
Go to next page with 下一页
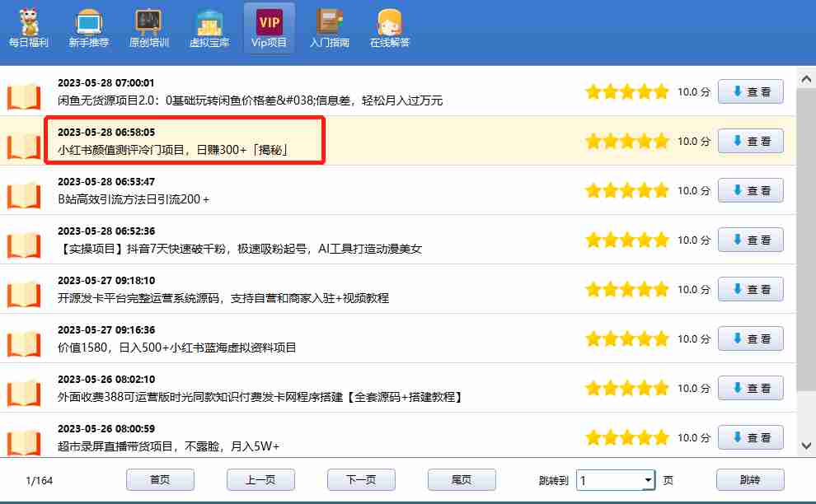click(361, 479)
